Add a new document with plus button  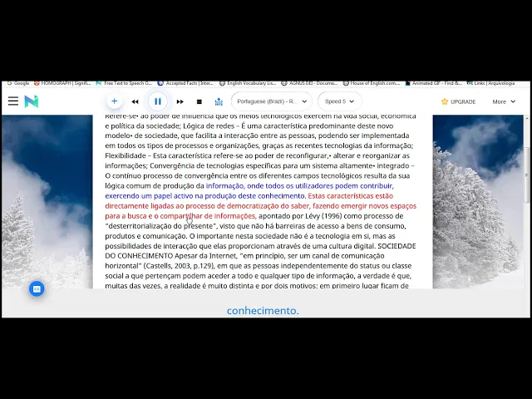tap(115, 101)
